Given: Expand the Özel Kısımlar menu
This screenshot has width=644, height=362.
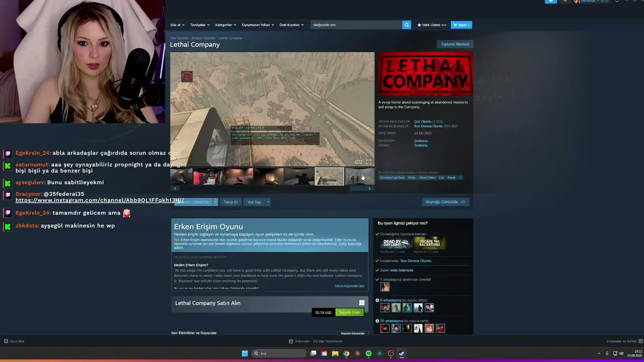Looking at the screenshot, I should tap(291, 25).
